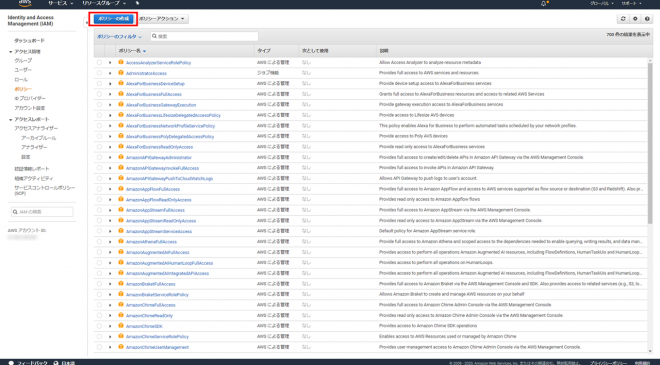Image resolution: width=660 pixels, height=365 pixels.
Task: Expand the AmazonChimeFullAccess row details
Action: [110, 305]
